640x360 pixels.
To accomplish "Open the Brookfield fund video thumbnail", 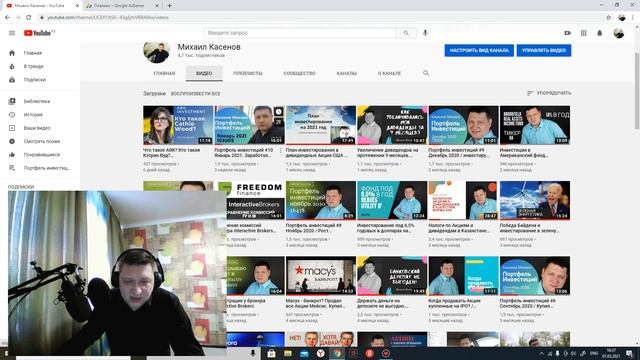I will (x=535, y=125).
